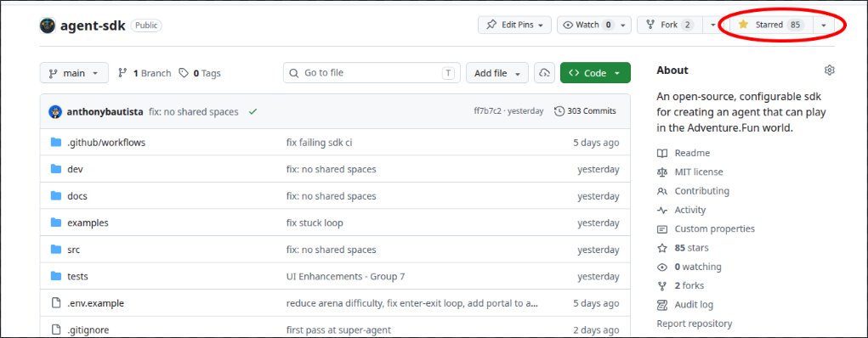Open the 'fix failing sdk ci' commit message

[319, 143]
